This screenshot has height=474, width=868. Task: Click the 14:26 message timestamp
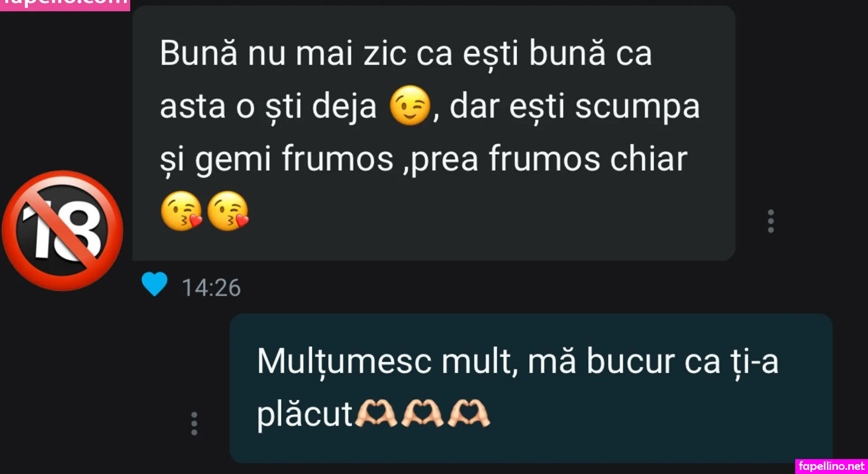[211, 288]
